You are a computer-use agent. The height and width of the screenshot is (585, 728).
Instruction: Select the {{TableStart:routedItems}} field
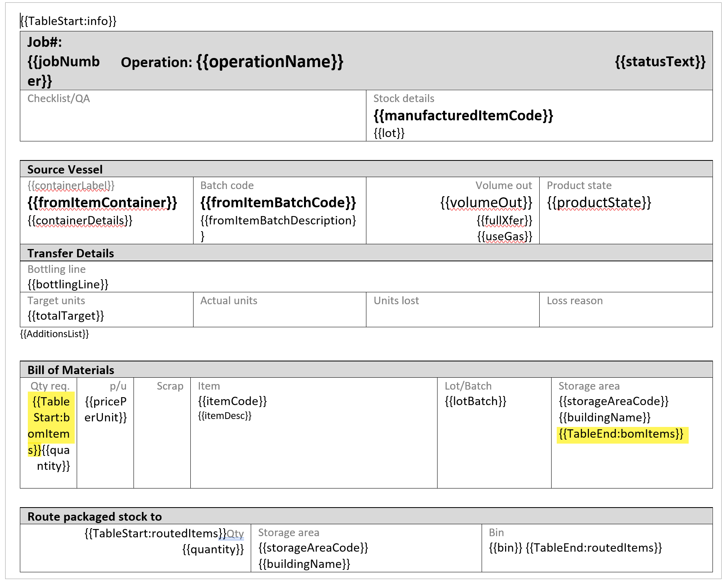coord(155,533)
